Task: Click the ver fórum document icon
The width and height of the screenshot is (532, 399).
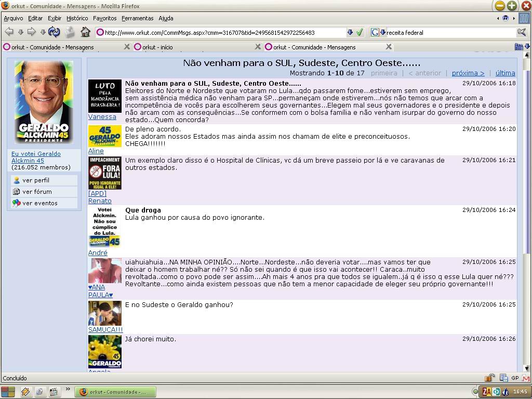Action: pos(16,192)
